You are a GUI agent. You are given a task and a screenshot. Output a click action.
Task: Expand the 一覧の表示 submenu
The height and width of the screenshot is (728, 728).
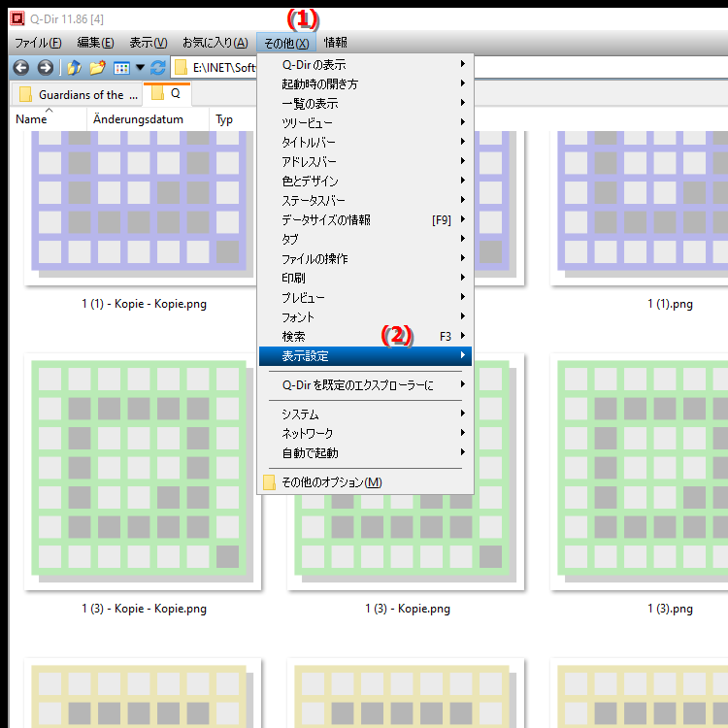click(365, 104)
